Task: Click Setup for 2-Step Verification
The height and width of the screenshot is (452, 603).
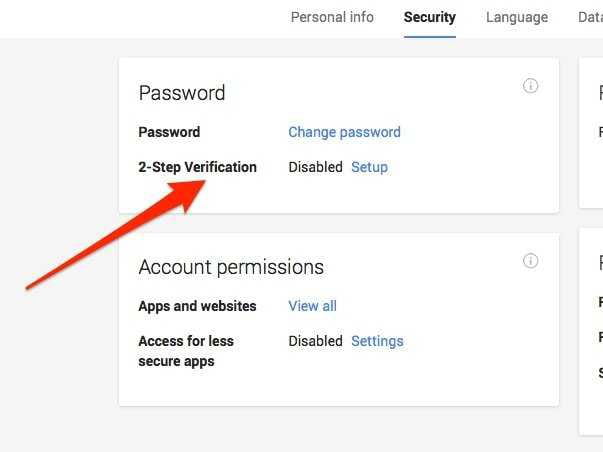Action: pos(369,167)
